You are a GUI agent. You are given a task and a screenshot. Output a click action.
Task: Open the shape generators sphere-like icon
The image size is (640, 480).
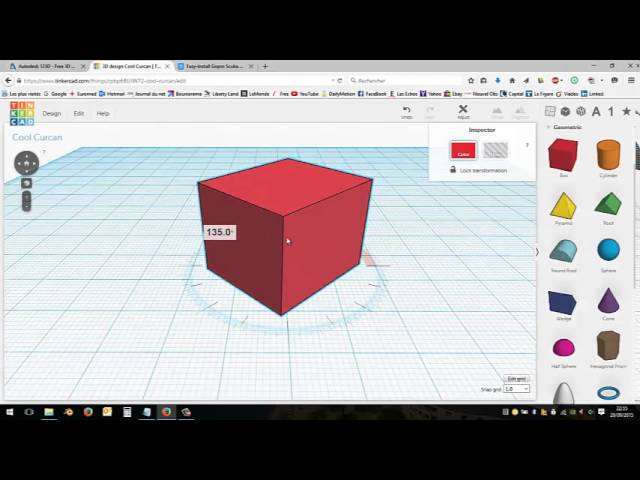click(x=580, y=111)
